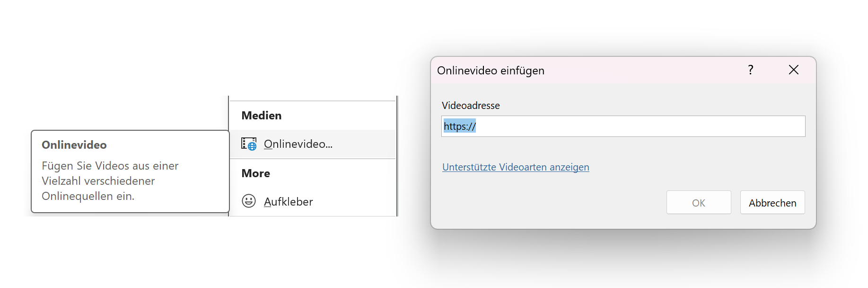Click blank area right of Aufkleber entry
Image resolution: width=868 pixels, height=288 pixels.
coord(355,201)
